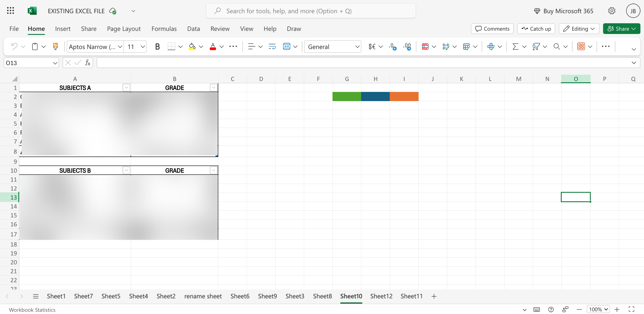Click the Wrap Text icon

pyautogui.click(x=272, y=47)
